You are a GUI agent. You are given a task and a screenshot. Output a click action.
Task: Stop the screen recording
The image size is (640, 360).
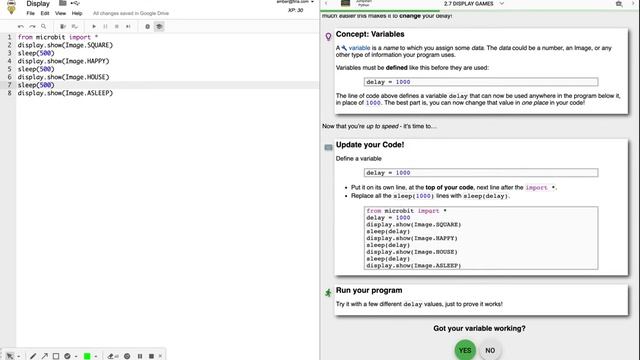151,356
